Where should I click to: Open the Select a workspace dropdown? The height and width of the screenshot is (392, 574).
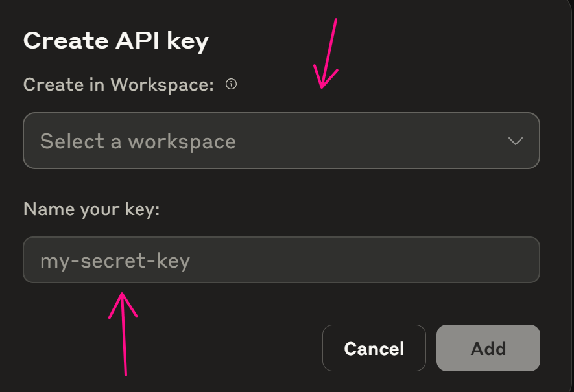(281, 141)
